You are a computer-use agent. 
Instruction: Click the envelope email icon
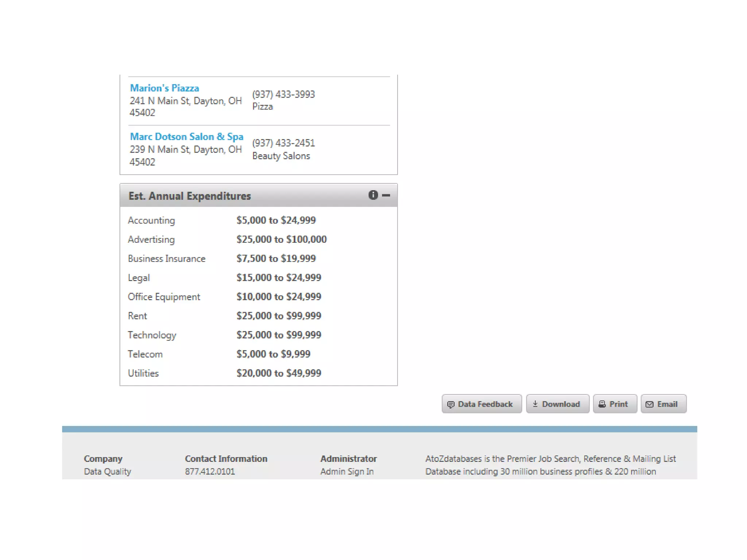point(649,404)
